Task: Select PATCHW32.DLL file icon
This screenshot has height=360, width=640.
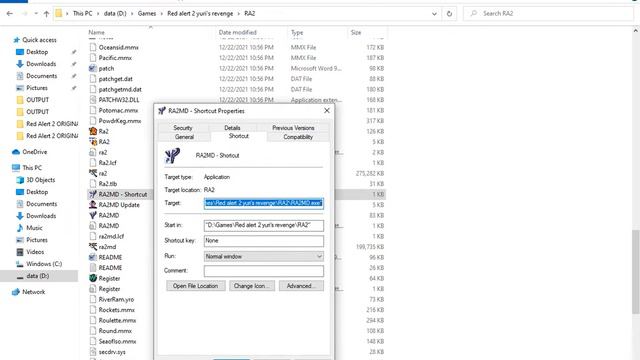Action: (x=93, y=100)
